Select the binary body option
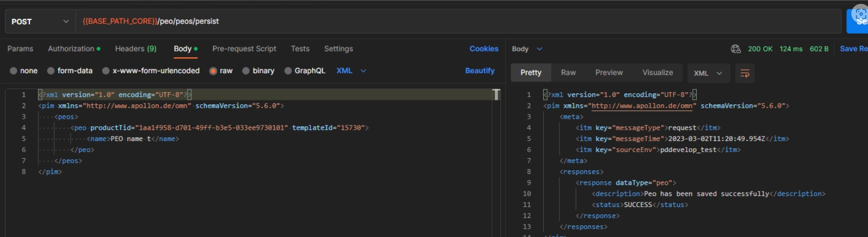The height and width of the screenshot is (237, 868). pyautogui.click(x=246, y=70)
